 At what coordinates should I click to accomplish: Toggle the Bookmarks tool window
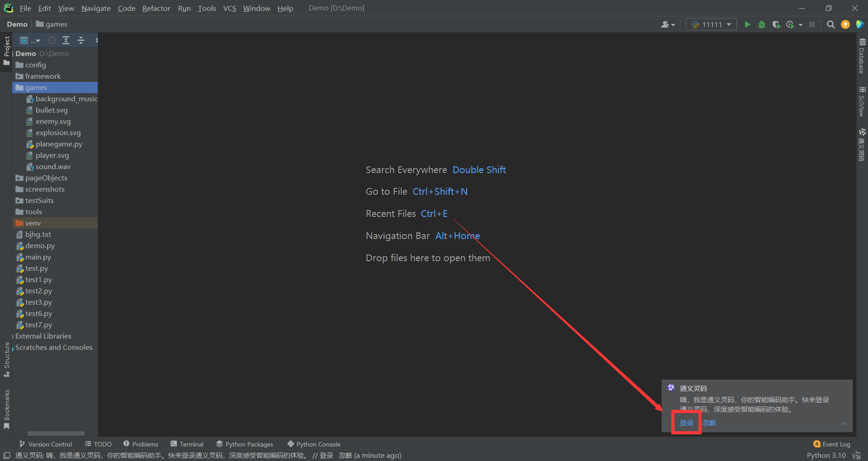[6, 409]
